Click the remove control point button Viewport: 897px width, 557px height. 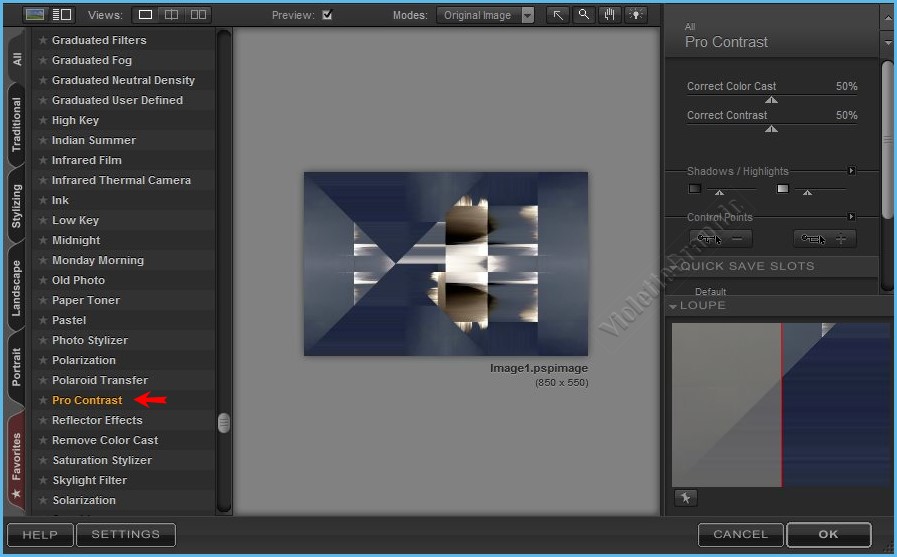pos(720,239)
